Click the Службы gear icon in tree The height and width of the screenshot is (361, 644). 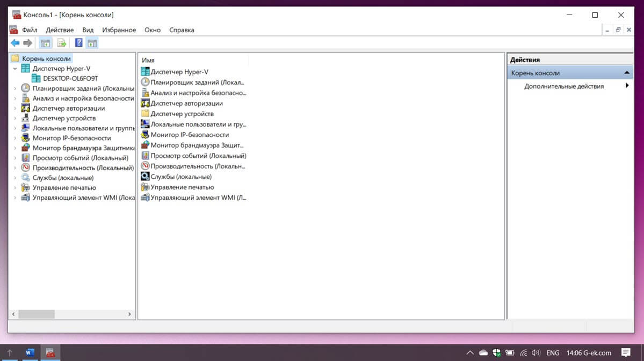coord(25,177)
